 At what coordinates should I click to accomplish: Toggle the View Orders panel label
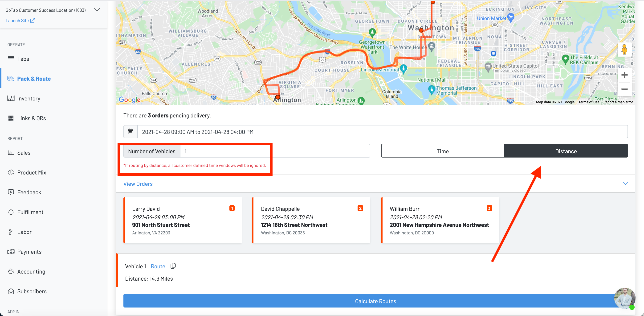tap(138, 184)
